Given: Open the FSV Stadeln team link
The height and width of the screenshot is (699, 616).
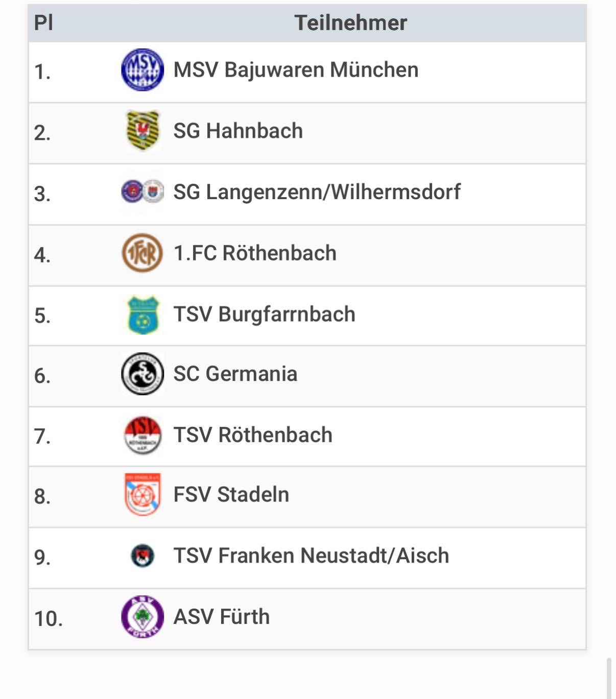Looking at the screenshot, I should coord(231,494).
